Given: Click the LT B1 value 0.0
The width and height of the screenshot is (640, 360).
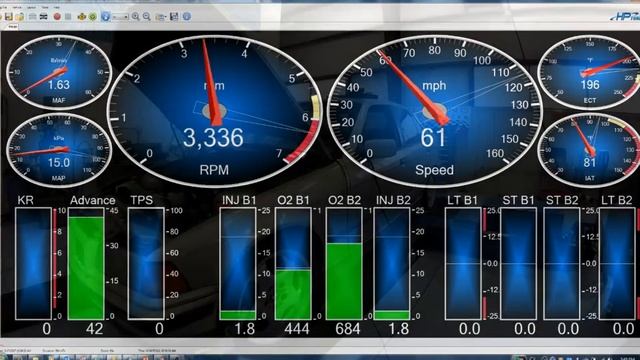Looking at the screenshot, I should pos(469,329).
